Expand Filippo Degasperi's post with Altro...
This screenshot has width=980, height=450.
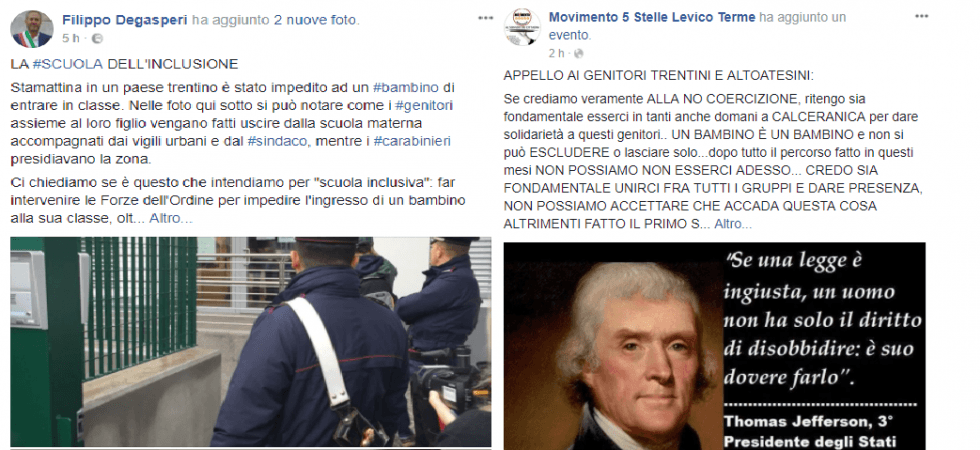[171, 219]
